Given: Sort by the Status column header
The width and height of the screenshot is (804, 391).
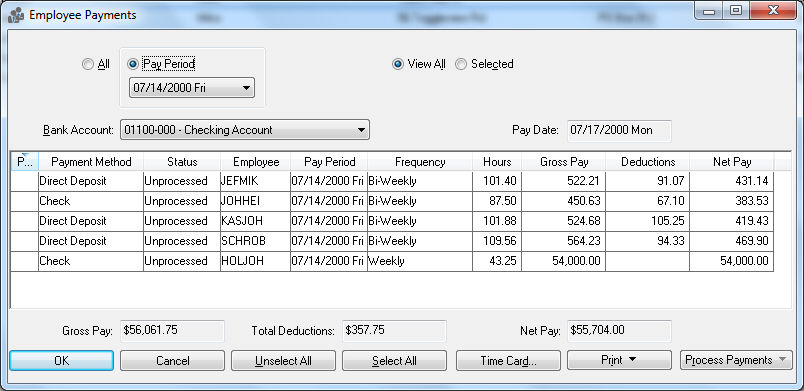Looking at the screenshot, I should pyautogui.click(x=182, y=162).
